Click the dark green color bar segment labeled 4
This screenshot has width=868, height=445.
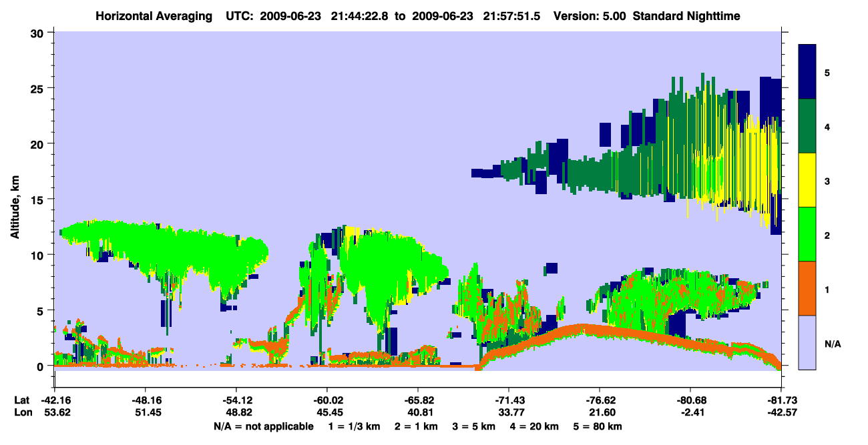click(x=807, y=126)
